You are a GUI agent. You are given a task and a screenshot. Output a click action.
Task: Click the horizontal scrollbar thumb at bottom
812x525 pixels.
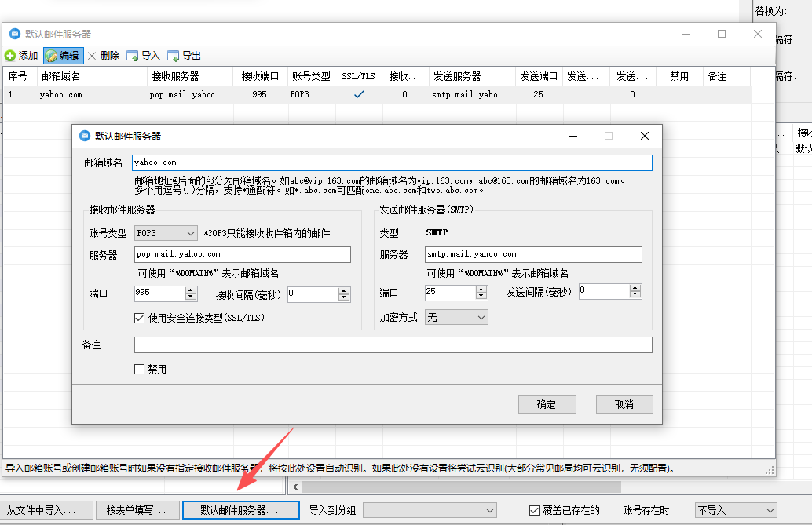click(462, 487)
